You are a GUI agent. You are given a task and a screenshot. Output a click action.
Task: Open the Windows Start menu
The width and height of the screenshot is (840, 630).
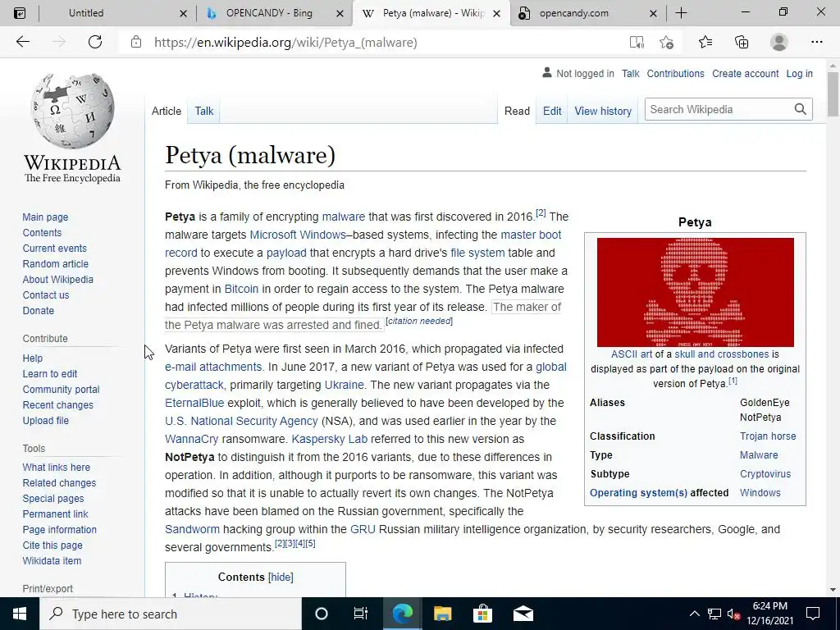(20, 614)
